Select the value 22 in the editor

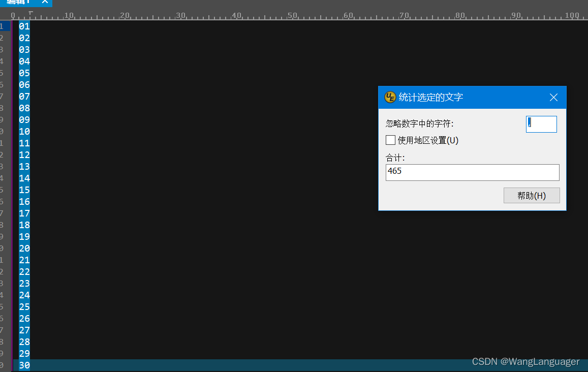point(23,271)
